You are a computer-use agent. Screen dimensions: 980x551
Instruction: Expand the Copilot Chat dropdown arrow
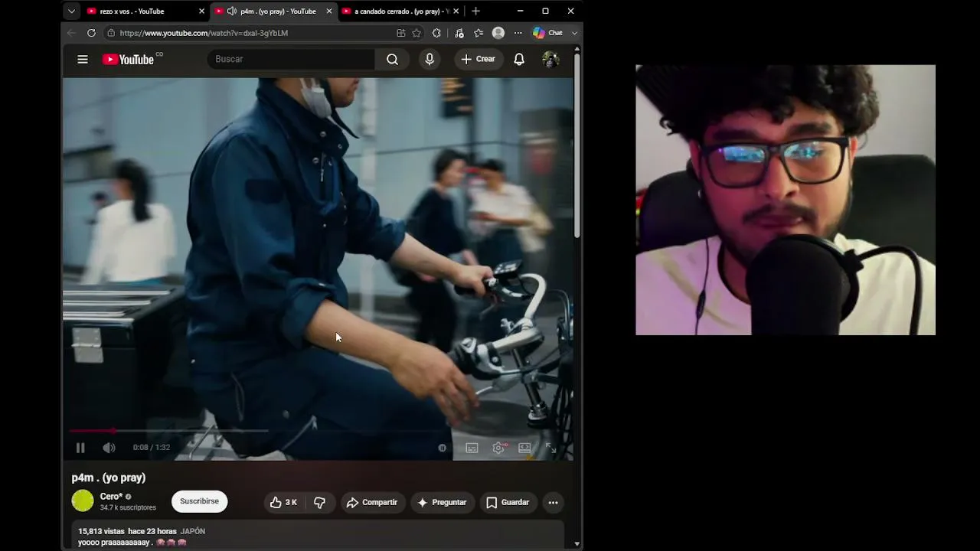click(x=574, y=33)
